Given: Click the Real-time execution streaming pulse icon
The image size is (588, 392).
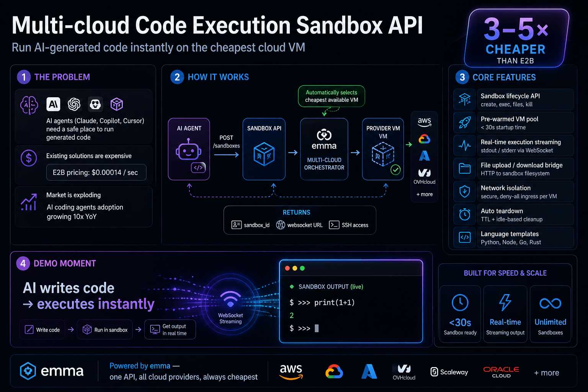Looking at the screenshot, I should click(x=465, y=145).
